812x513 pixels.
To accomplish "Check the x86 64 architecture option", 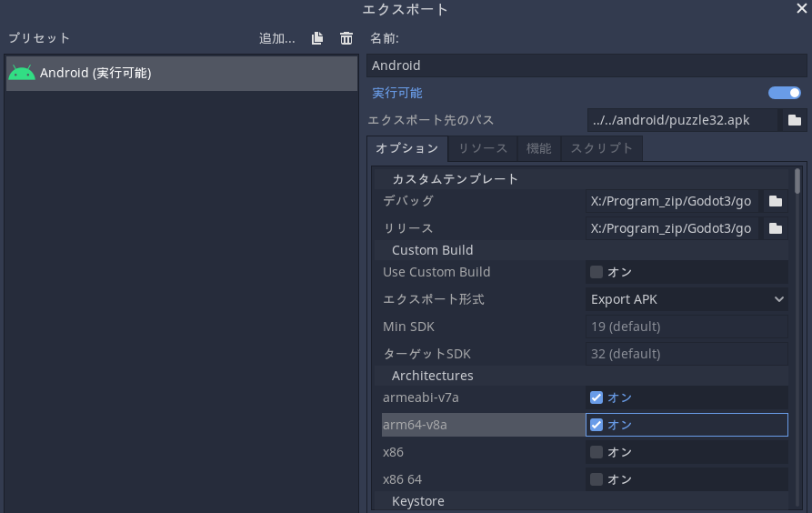I will coord(596,479).
